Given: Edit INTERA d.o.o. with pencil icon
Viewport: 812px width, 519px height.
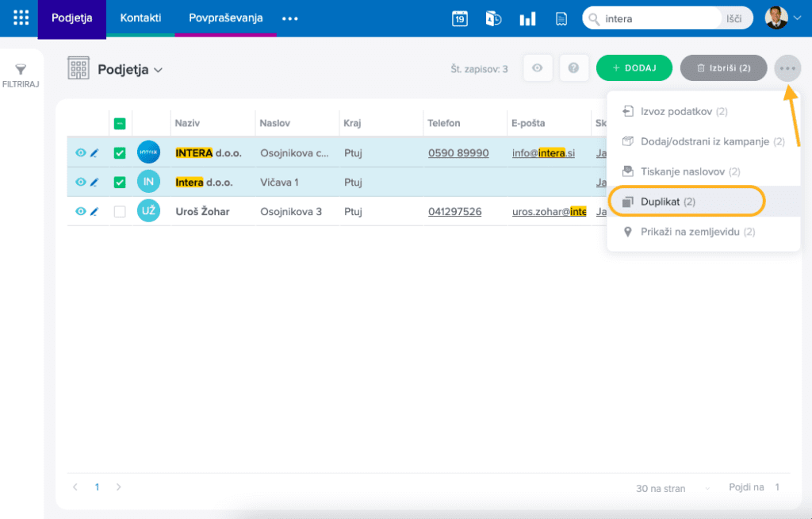Looking at the screenshot, I should [x=94, y=153].
